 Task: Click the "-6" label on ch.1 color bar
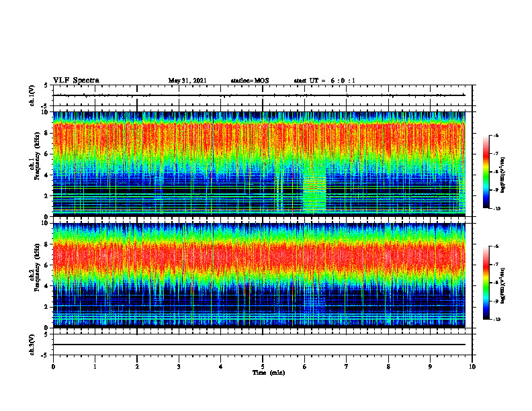click(496, 135)
